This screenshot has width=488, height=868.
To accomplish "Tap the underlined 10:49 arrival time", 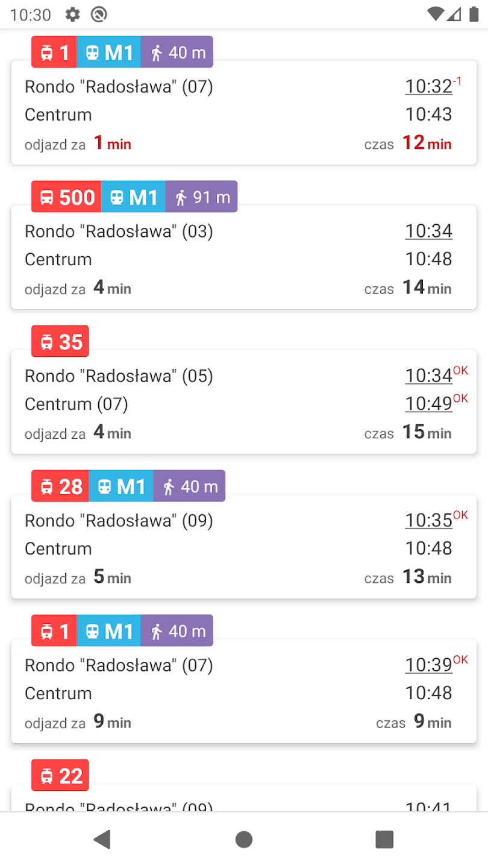I will pos(428,404).
